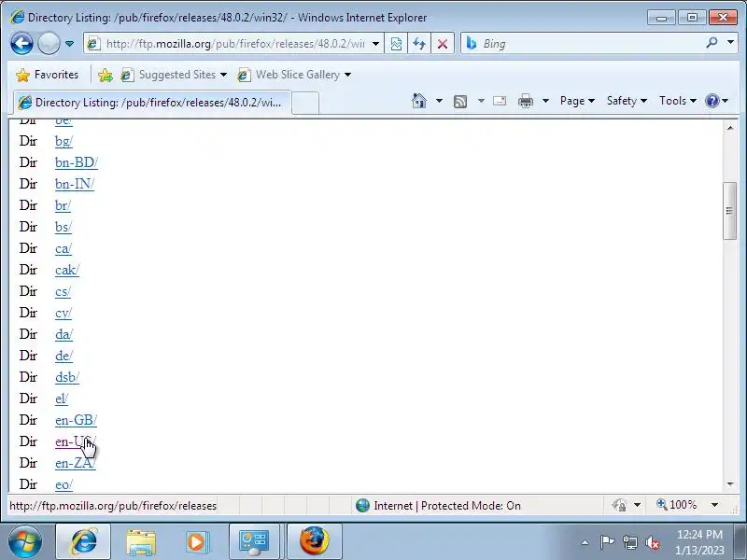Viewport: 747px width, 560px height.
Task: Open Suggested Sites in favorites bar
Action: [x=174, y=75]
